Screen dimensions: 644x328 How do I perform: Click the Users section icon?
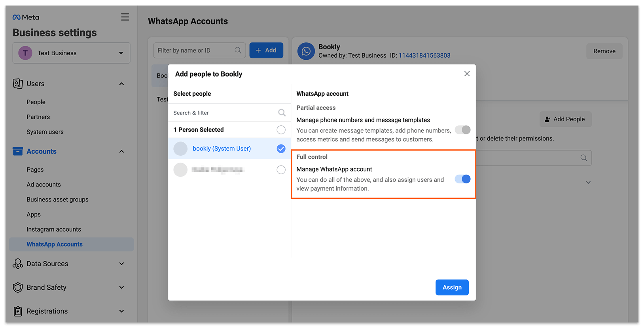pyautogui.click(x=17, y=83)
